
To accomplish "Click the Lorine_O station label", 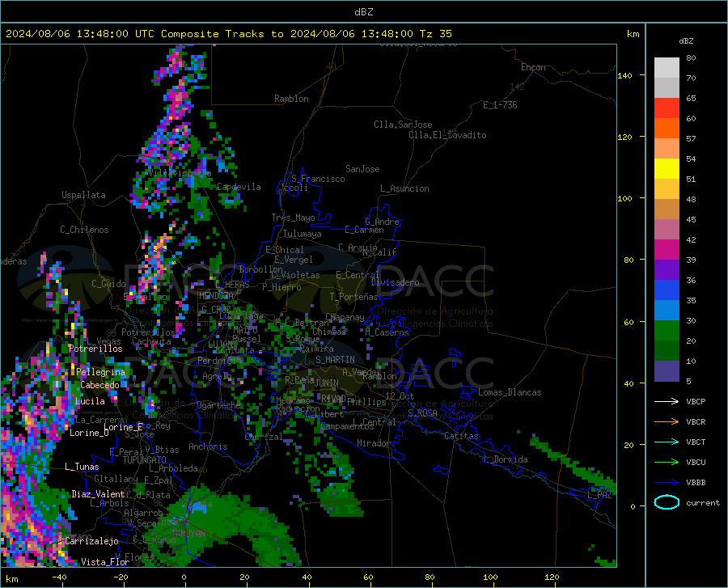I will tap(89, 433).
